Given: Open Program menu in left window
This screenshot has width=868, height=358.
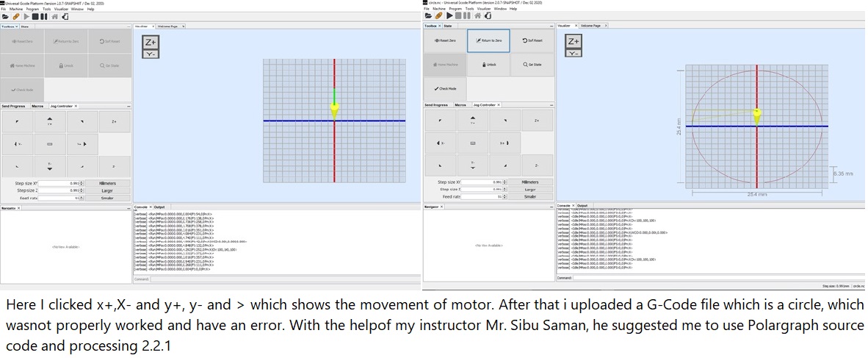Looking at the screenshot, I should click(x=32, y=10).
